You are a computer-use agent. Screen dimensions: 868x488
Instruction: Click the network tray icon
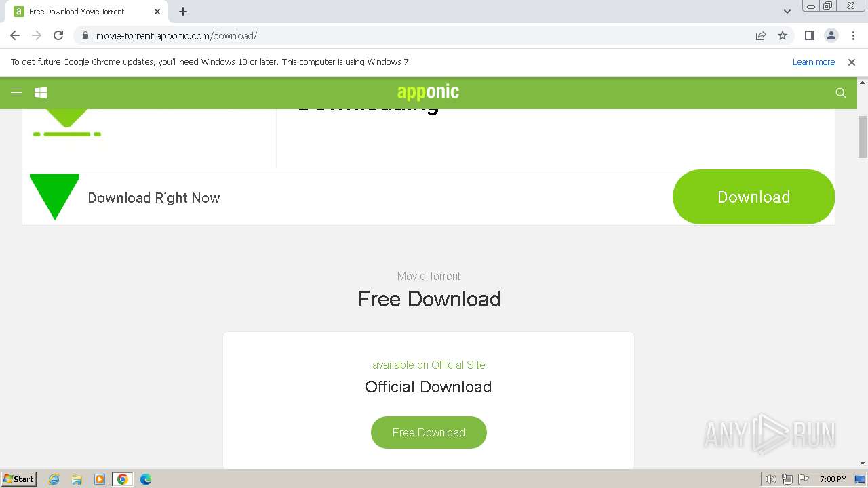point(787,479)
